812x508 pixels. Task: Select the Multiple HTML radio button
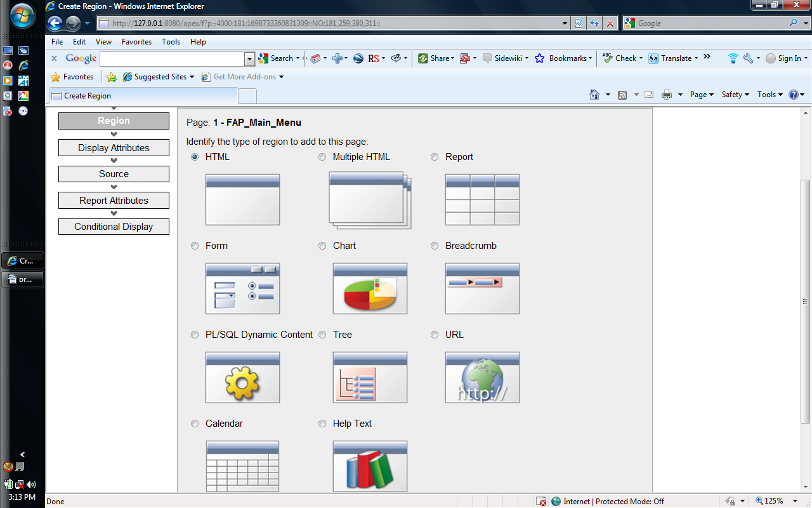tap(322, 157)
